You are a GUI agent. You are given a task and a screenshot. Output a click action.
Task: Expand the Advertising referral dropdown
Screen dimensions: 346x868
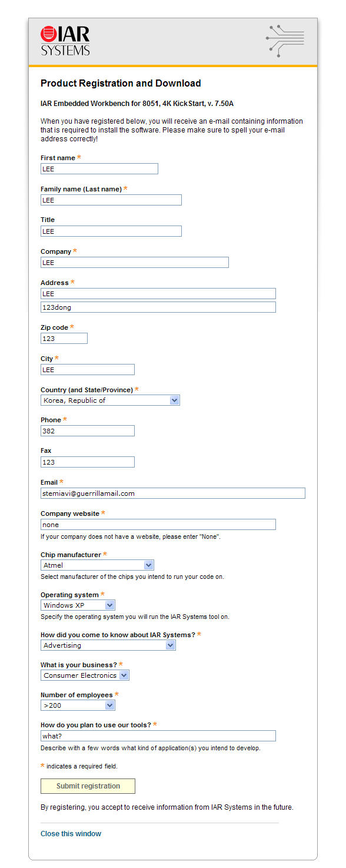[x=108, y=645]
